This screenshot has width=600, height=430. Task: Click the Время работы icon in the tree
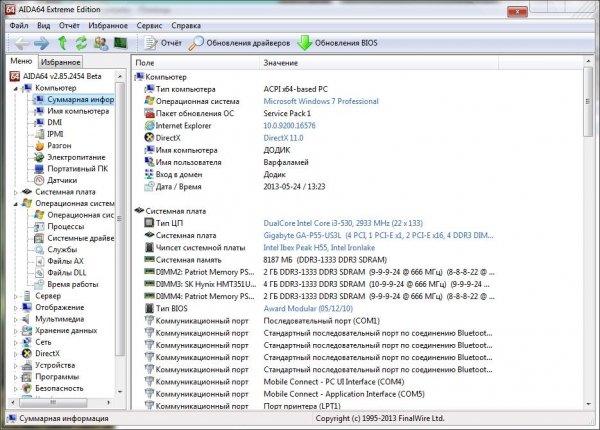point(39,284)
